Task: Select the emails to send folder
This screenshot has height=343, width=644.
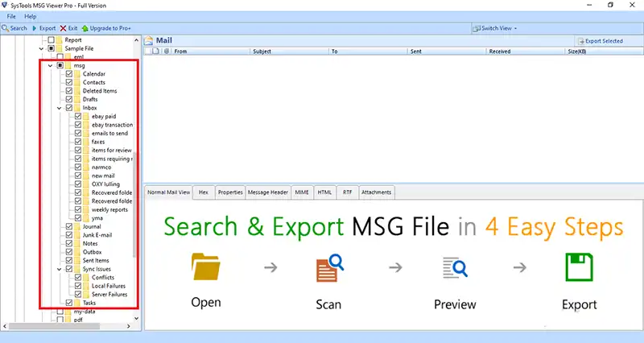Action: tap(109, 134)
